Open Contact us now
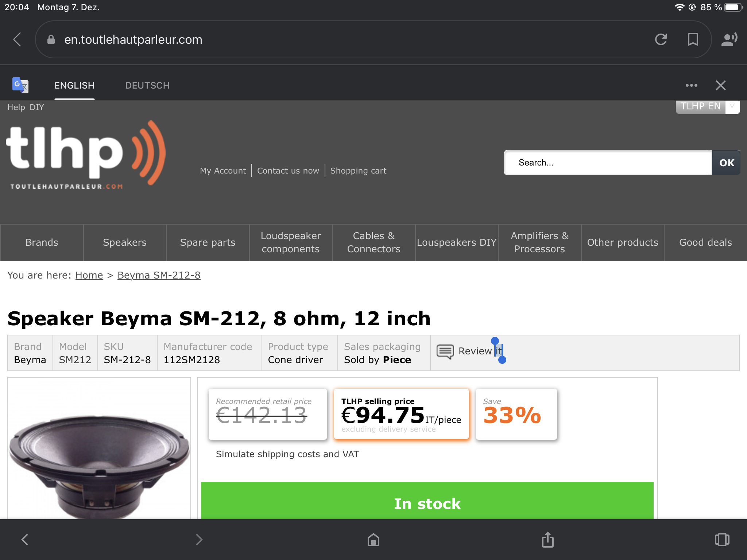This screenshot has height=560, width=747. [x=288, y=171]
